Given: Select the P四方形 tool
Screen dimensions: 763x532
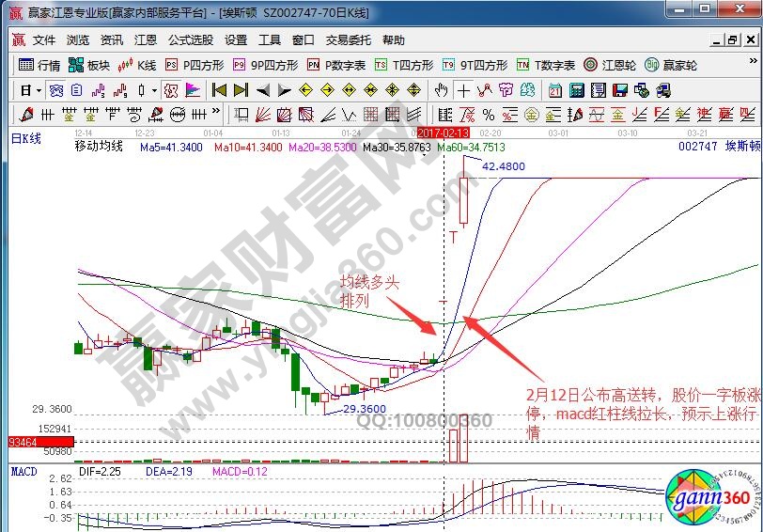Looking at the screenshot, I should 194,65.
